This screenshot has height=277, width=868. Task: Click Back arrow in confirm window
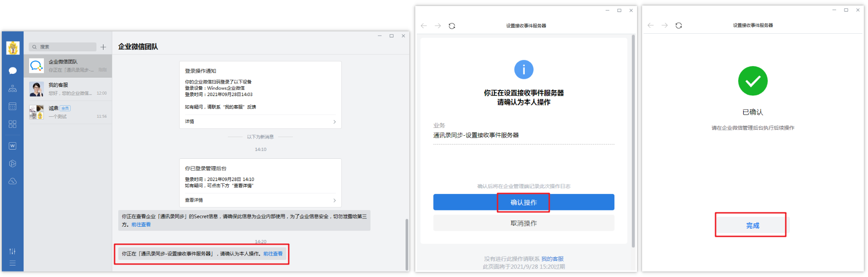click(424, 26)
